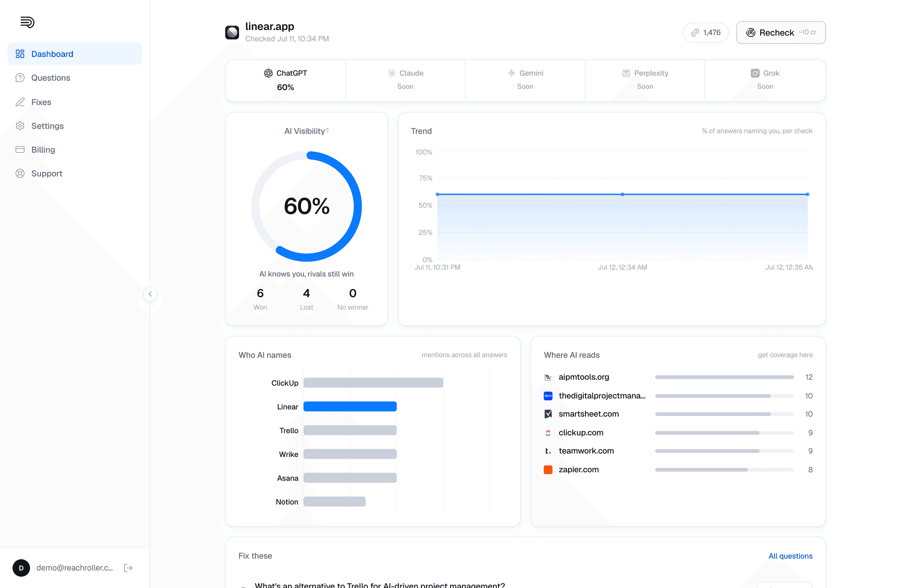Open Settings from the sidebar
This screenshot has height=588, width=901.
[74, 126]
